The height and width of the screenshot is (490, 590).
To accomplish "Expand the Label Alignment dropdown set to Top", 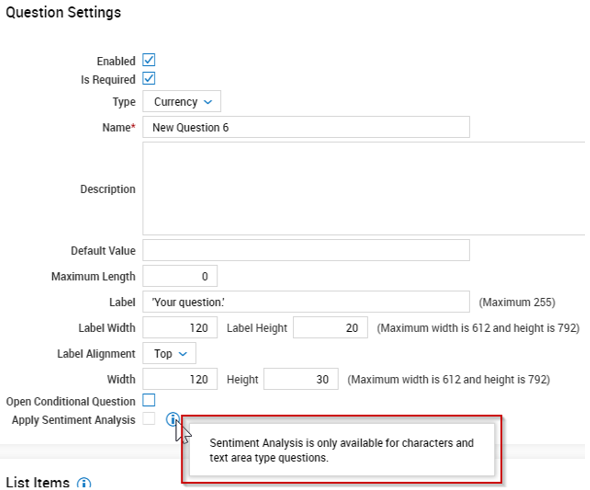I will coord(169,353).
